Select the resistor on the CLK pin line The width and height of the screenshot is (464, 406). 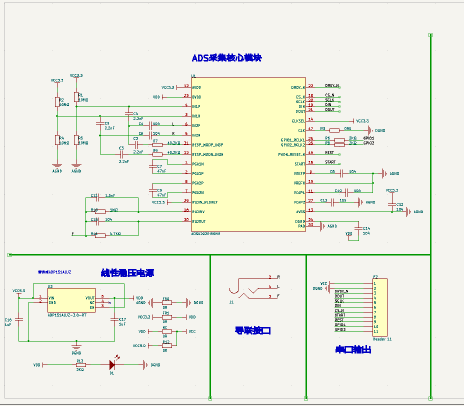(x=334, y=130)
